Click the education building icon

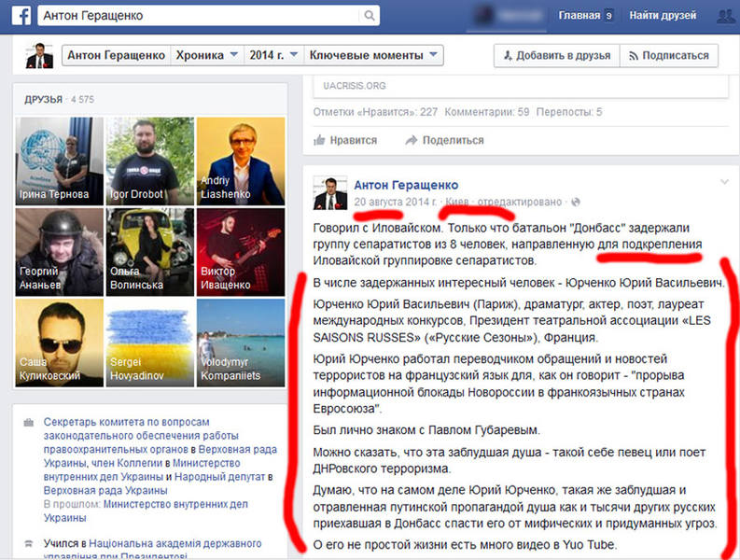[x=29, y=543]
